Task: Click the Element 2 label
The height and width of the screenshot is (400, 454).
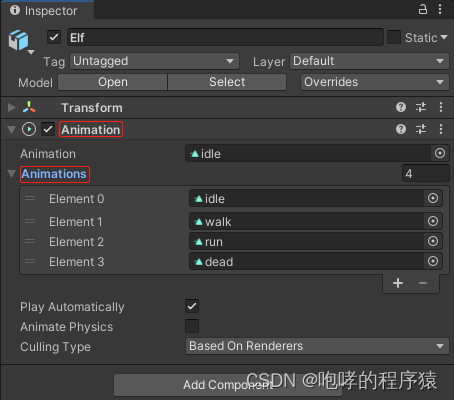Action: coord(76,242)
